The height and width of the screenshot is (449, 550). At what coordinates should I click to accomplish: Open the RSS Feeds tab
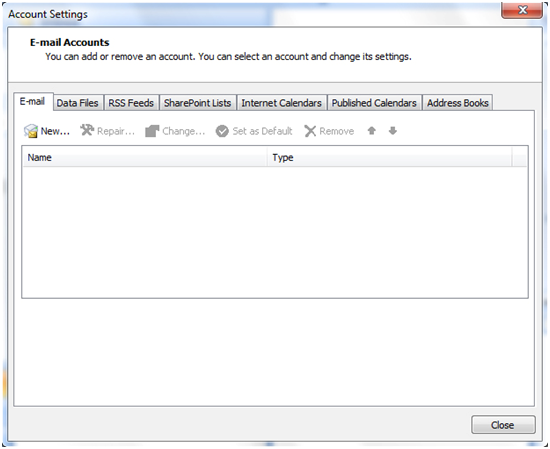pyautogui.click(x=131, y=103)
